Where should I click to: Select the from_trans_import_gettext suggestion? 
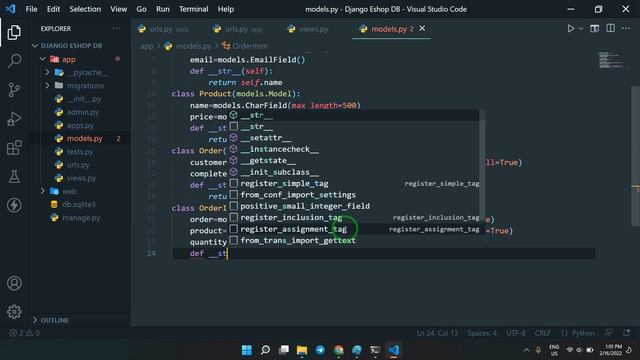click(x=353, y=240)
